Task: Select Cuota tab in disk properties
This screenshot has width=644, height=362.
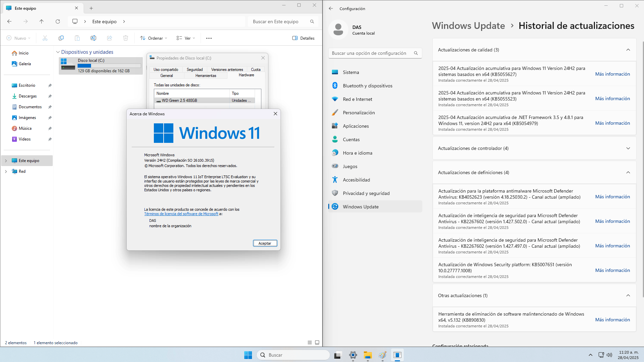Action: point(256,70)
